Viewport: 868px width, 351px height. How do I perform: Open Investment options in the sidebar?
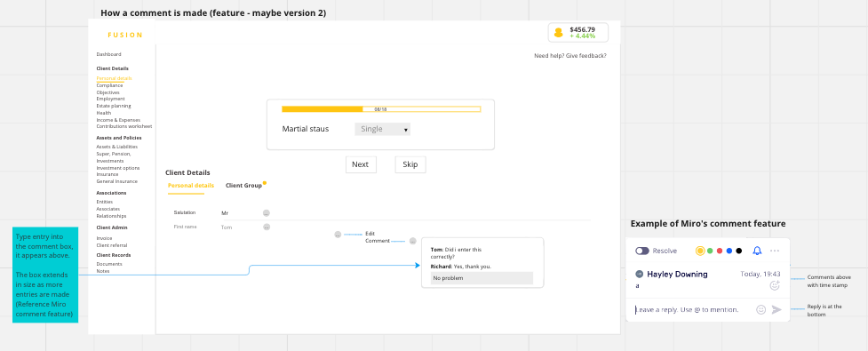point(118,168)
